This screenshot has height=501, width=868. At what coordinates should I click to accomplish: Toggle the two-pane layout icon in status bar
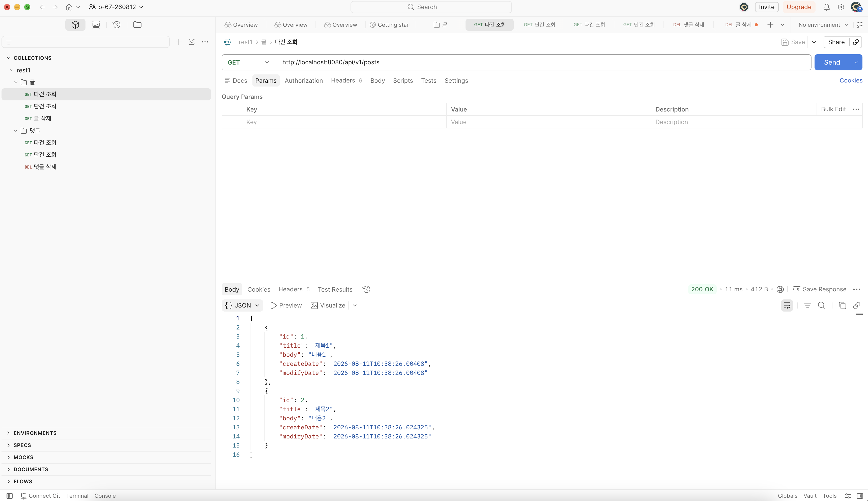point(860,496)
